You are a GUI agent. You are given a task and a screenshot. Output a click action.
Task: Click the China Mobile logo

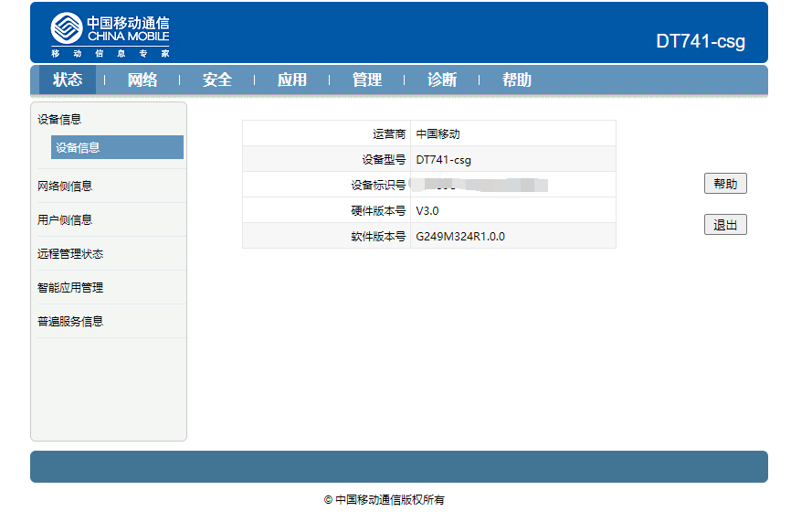[x=111, y=35]
